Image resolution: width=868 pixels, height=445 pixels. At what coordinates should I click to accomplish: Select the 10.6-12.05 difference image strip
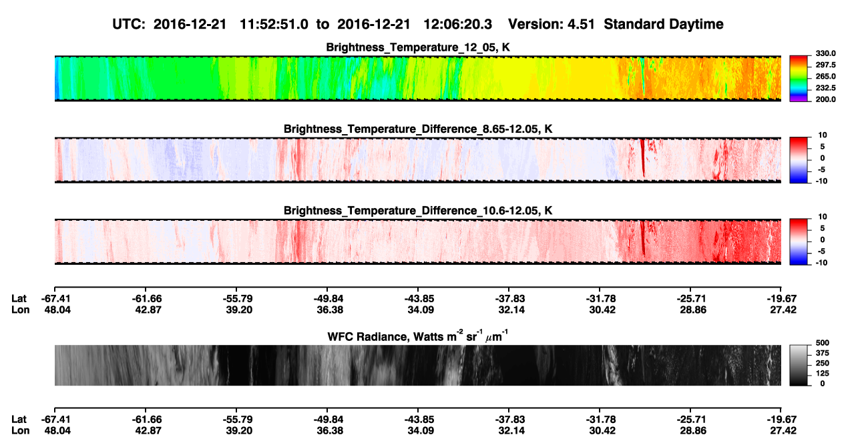point(417,242)
